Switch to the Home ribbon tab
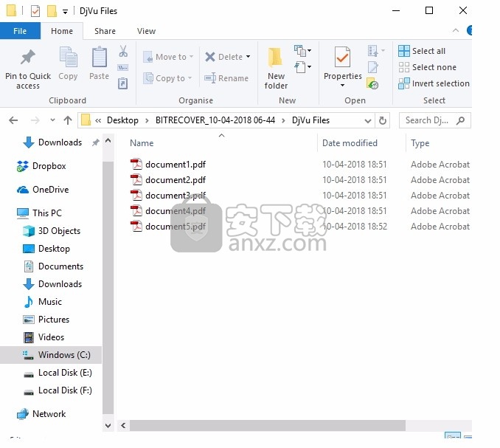 [62, 31]
